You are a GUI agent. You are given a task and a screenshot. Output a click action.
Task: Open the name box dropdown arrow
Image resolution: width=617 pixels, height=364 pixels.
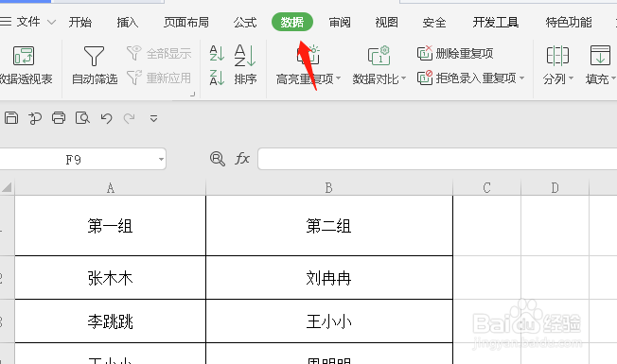(x=161, y=159)
